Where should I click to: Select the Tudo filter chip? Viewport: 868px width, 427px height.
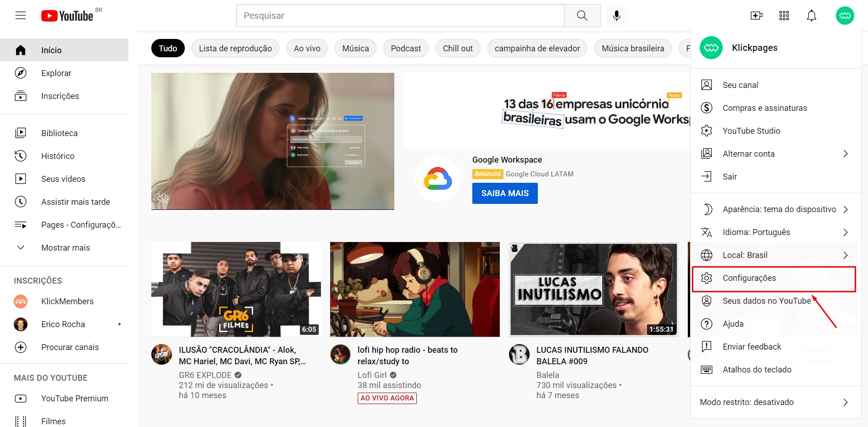click(x=168, y=48)
